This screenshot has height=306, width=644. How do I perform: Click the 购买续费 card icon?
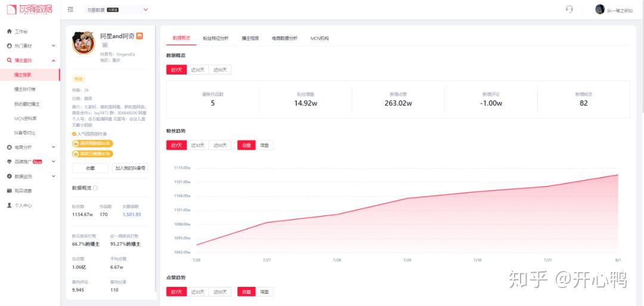10,191
